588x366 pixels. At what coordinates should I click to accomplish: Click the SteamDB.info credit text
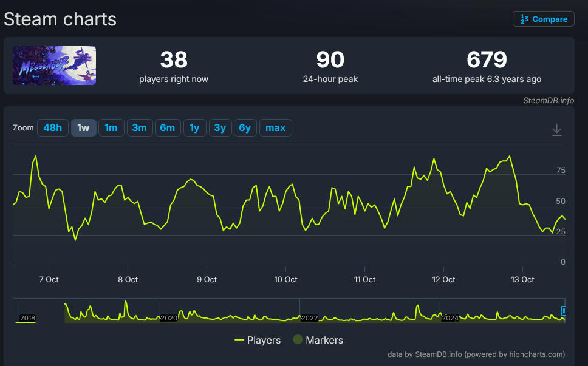pos(549,100)
